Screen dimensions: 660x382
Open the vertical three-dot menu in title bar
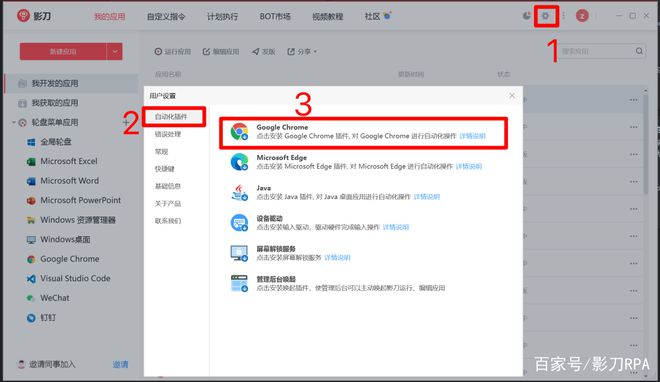coord(563,16)
